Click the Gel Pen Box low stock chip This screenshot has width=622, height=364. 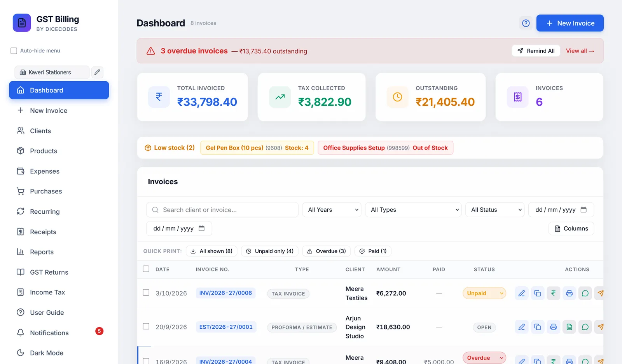(257, 148)
